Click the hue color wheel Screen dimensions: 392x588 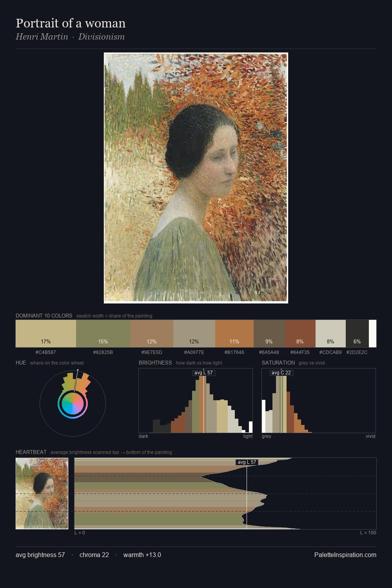pos(73,403)
